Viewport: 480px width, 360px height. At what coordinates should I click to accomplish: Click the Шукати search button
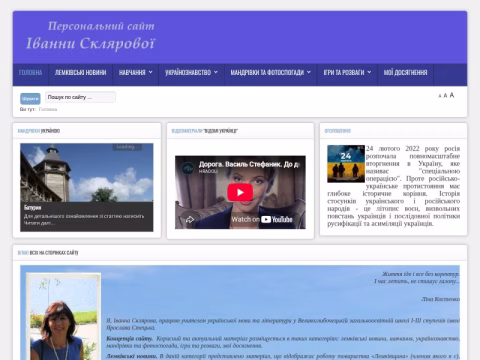click(30, 99)
